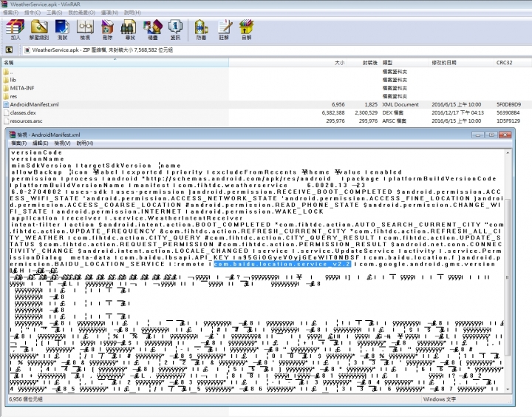Viewport: 532px width, 417px height.
Task: Sort files by 封裝後 packed column header
Action: (363, 63)
